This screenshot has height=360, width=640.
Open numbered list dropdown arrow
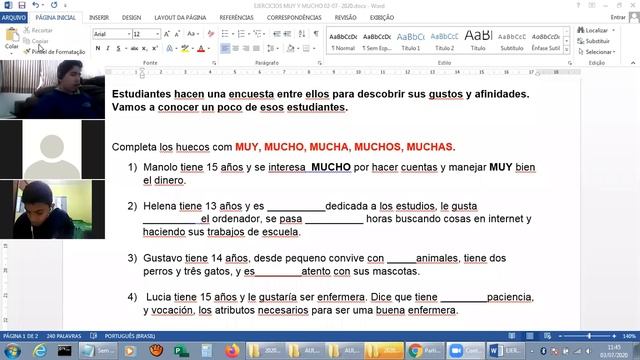[x=249, y=34]
